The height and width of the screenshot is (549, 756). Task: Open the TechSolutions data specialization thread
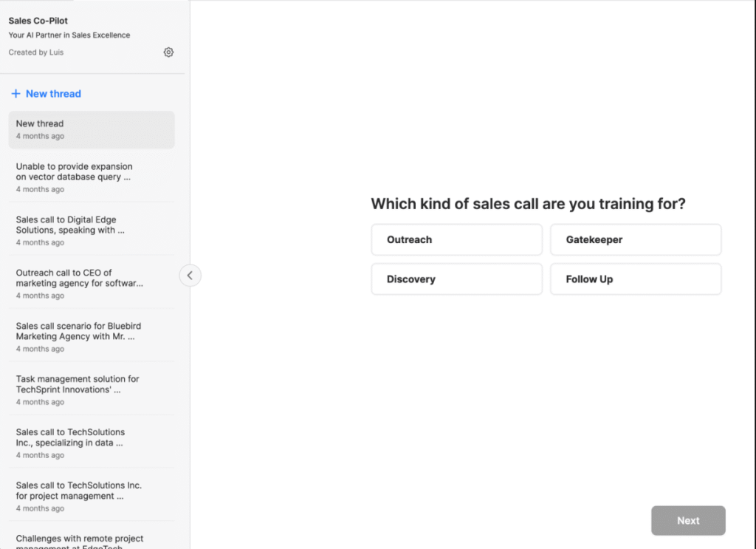[91, 443]
